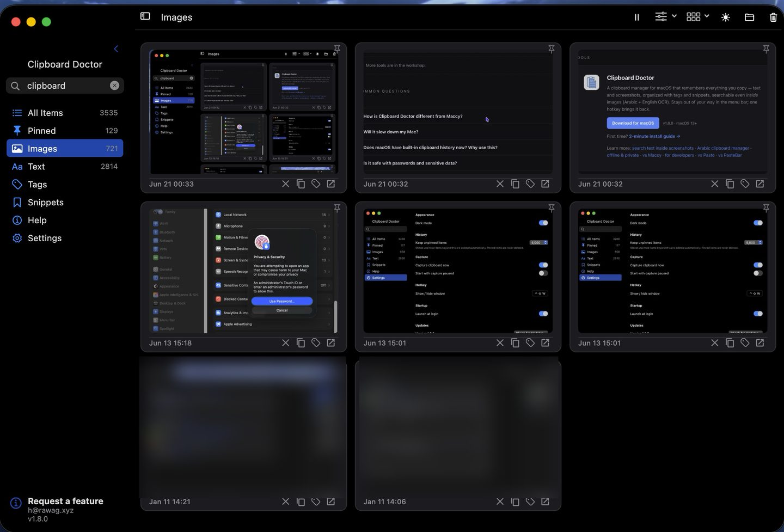Pause clipboard capture from toolbar

point(636,17)
